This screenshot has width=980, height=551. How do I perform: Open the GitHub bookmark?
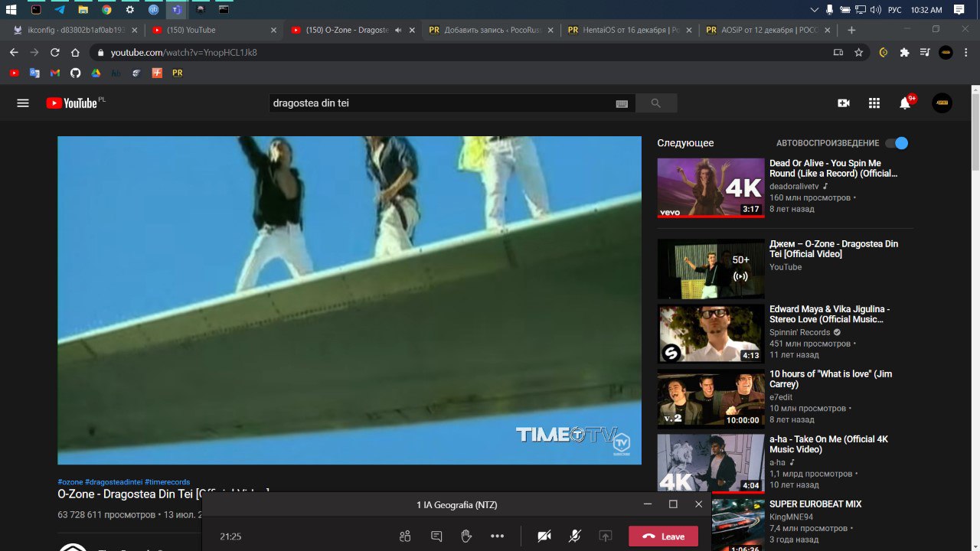tap(75, 73)
